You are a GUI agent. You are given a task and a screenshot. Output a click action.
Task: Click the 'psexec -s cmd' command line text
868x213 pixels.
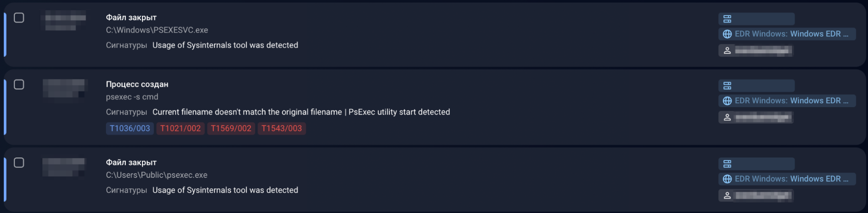pyautogui.click(x=132, y=97)
